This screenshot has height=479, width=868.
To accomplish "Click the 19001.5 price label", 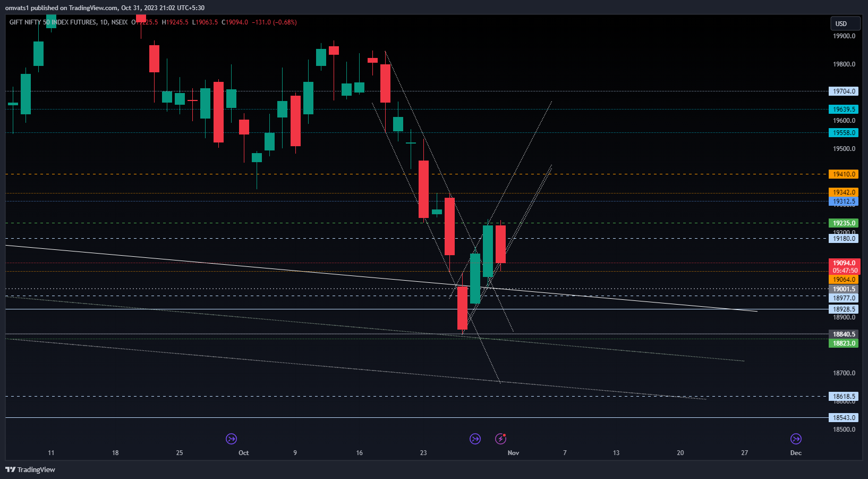I will (844, 289).
